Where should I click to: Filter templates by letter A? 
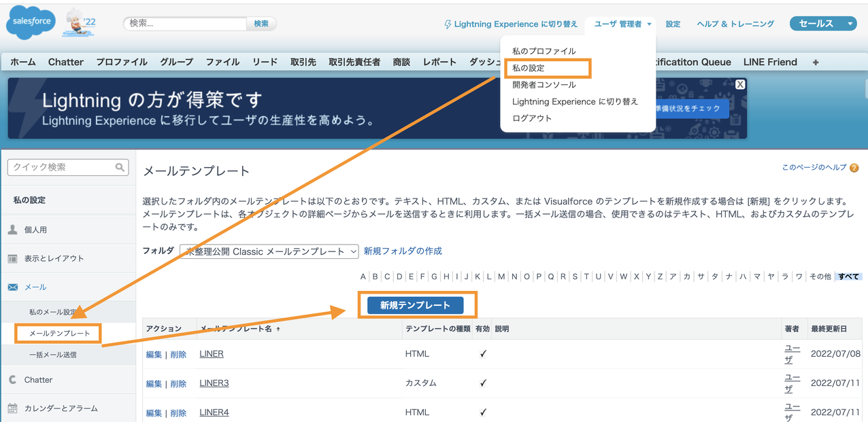[x=363, y=277]
